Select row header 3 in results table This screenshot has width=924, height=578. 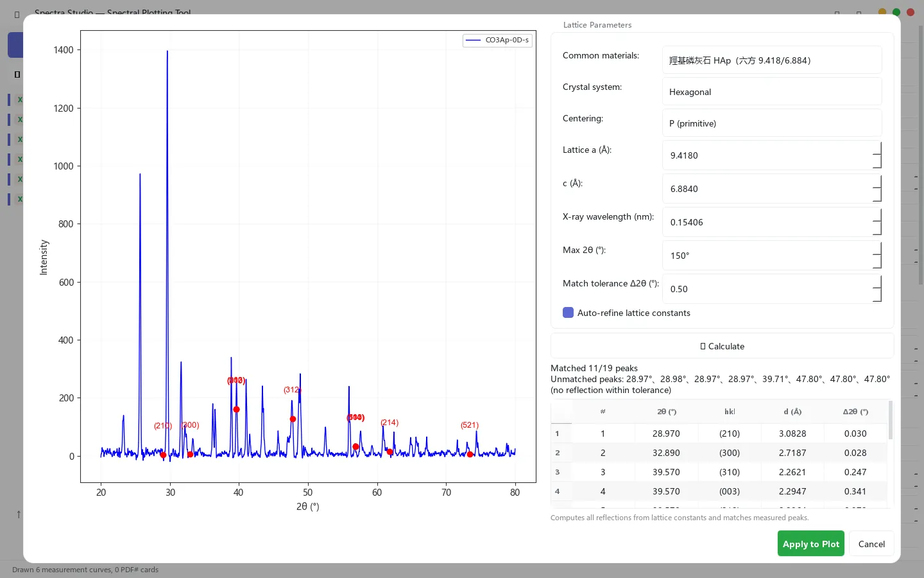[561, 472]
